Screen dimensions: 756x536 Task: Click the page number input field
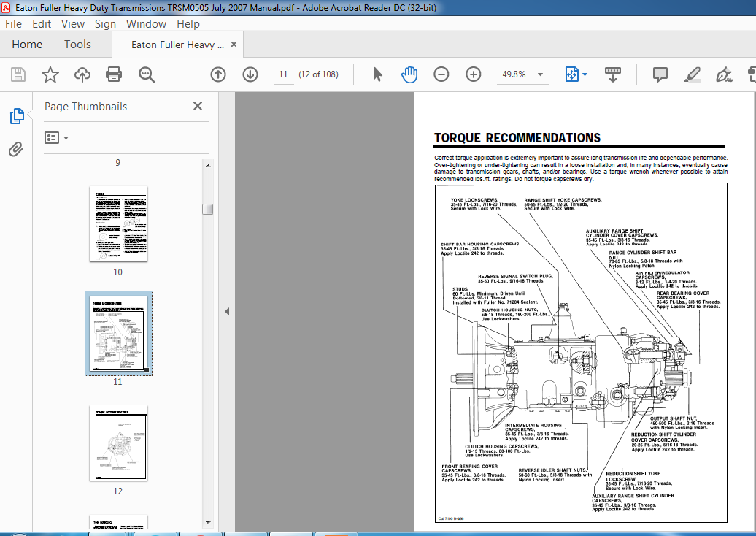coord(283,74)
